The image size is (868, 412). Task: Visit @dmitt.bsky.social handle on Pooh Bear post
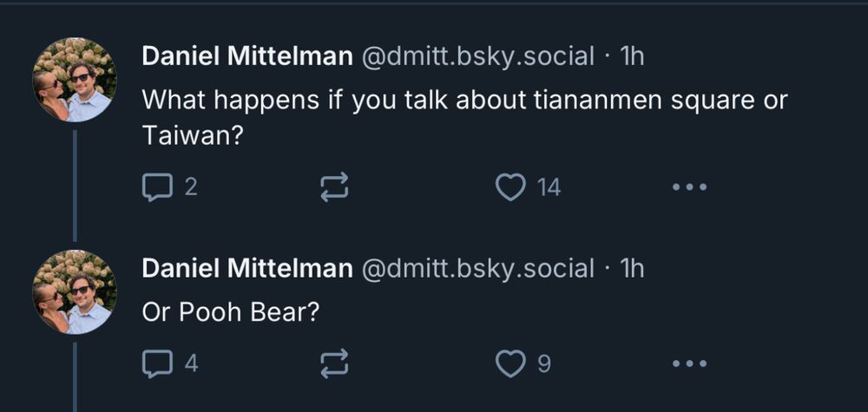[x=477, y=268]
